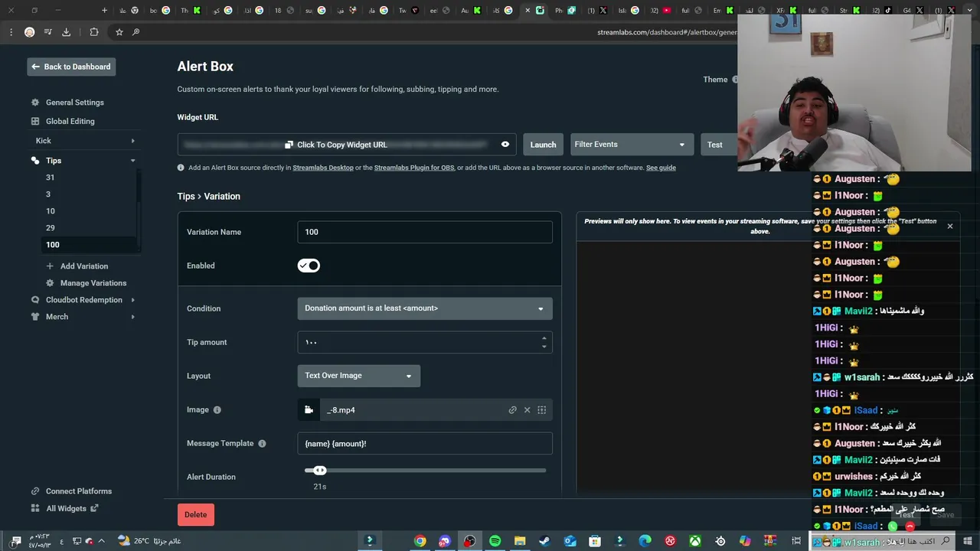Open the See guide link
980x551 pixels.
(661, 168)
